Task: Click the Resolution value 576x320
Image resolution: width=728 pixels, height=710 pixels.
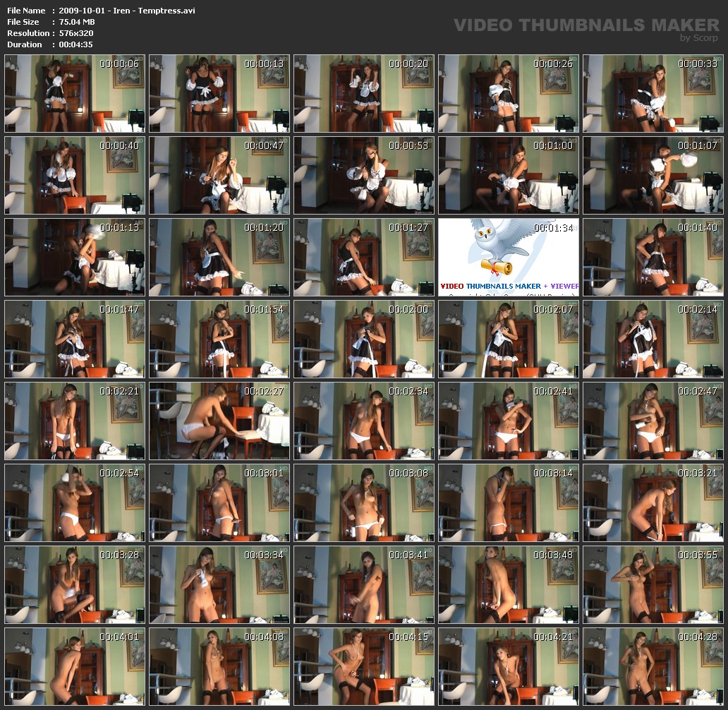Action: point(76,33)
